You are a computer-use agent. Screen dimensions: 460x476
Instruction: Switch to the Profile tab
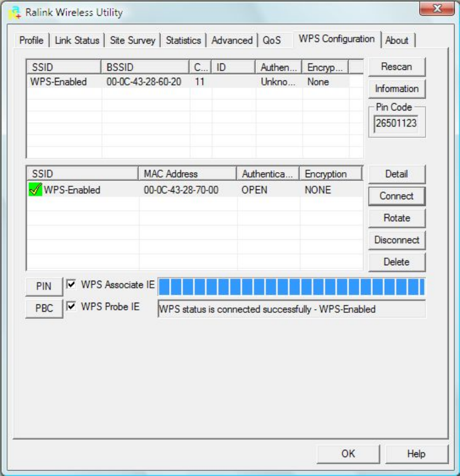click(31, 40)
